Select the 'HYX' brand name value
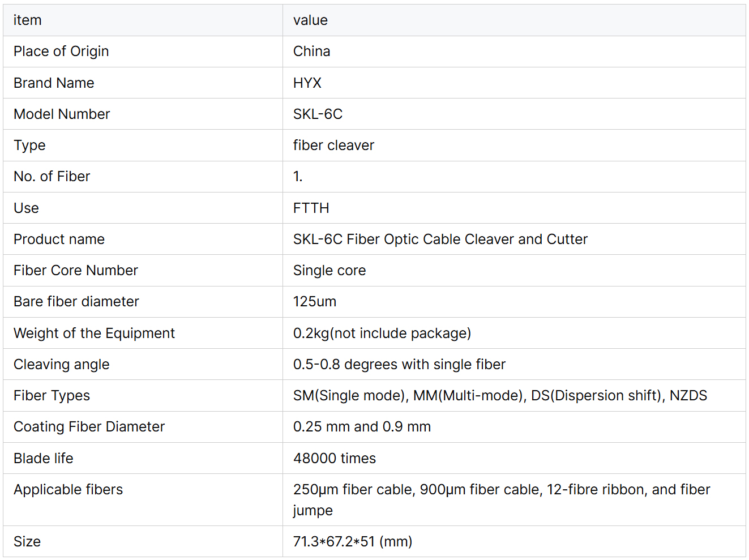Viewport: 749px width, 560px height. [x=307, y=83]
